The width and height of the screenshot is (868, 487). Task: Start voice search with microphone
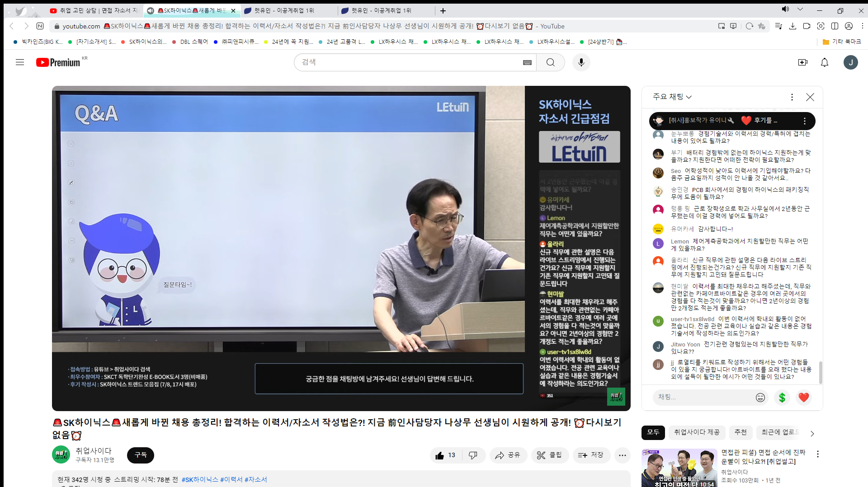coord(581,62)
